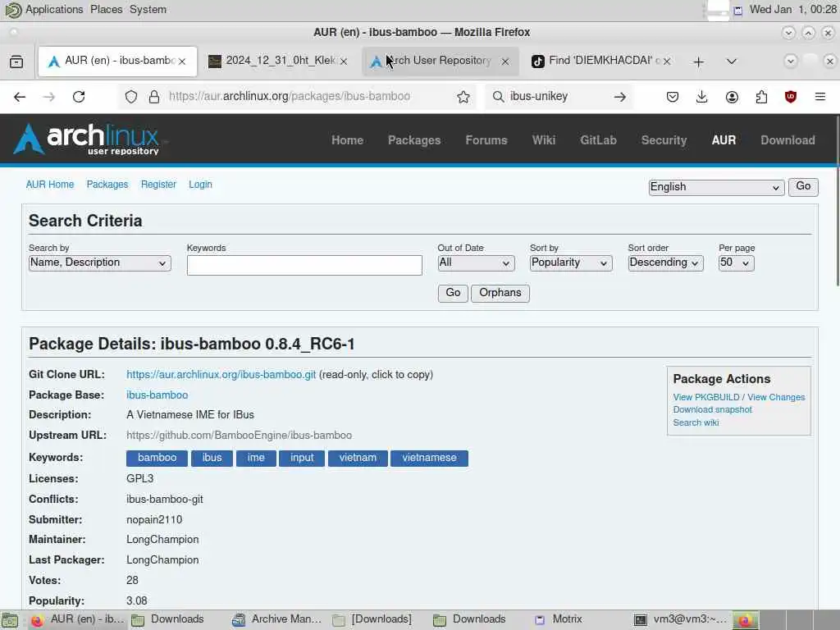Open the English language dropdown
Viewport: 840px width, 630px height.
tap(716, 188)
